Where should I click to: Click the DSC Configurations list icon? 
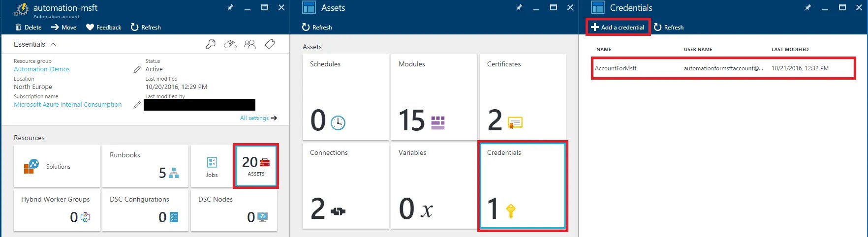[x=174, y=217]
